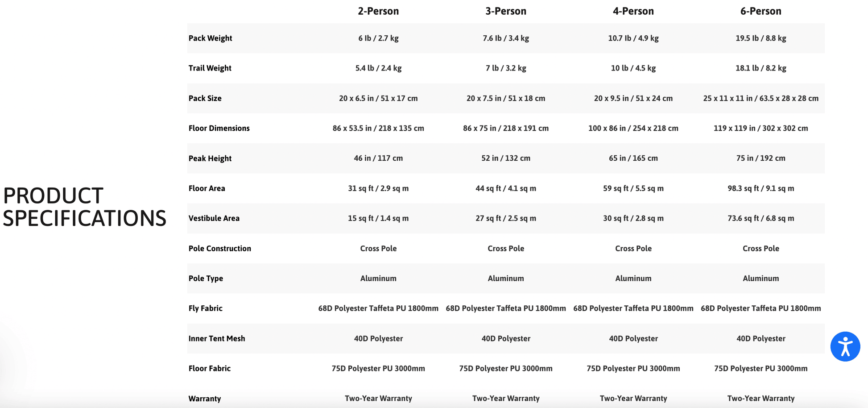Click the Warranty row label
868x408 pixels.
click(x=204, y=399)
